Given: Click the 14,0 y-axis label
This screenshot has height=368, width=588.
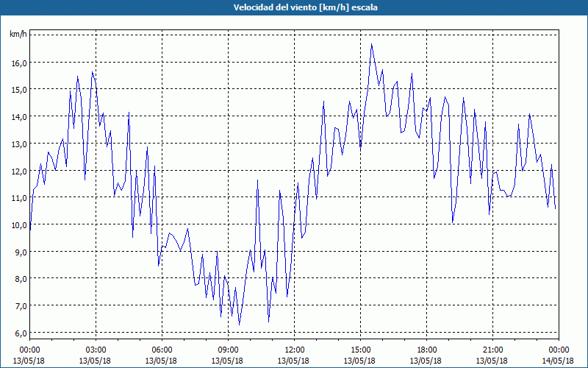Looking at the screenshot, I should [x=19, y=117].
